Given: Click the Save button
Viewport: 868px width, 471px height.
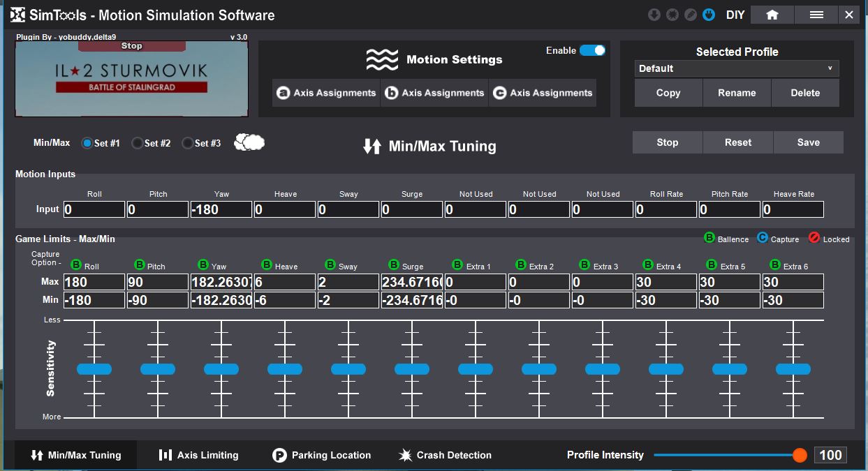Looking at the screenshot, I should click(x=808, y=142).
